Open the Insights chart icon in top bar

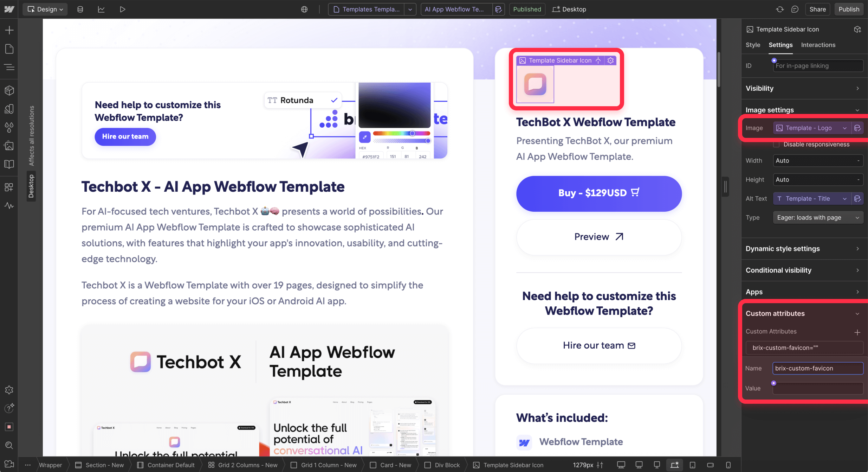(101, 9)
